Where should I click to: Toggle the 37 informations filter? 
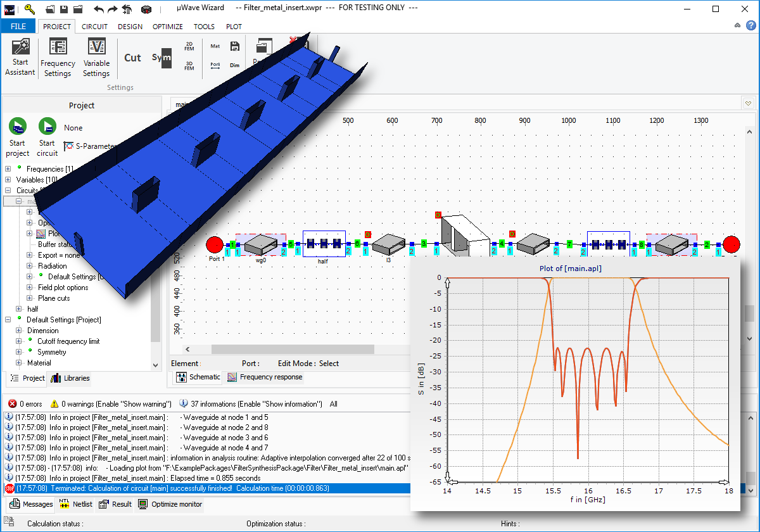point(250,403)
